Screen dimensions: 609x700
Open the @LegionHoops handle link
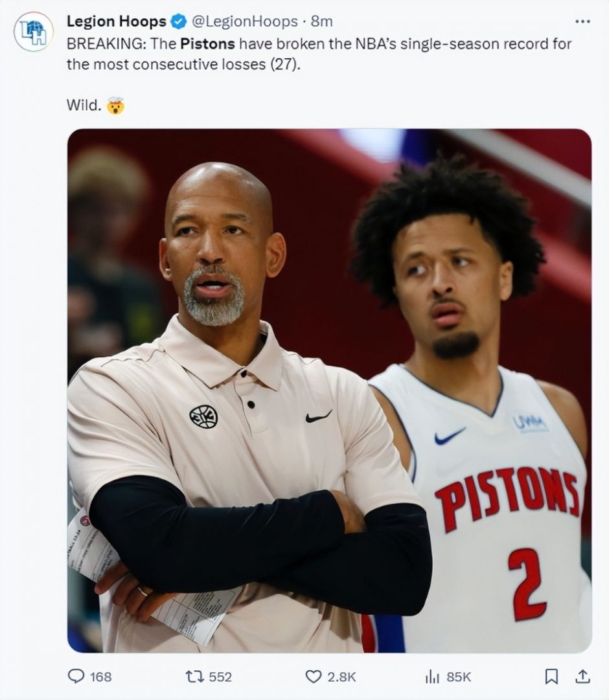coord(243,21)
